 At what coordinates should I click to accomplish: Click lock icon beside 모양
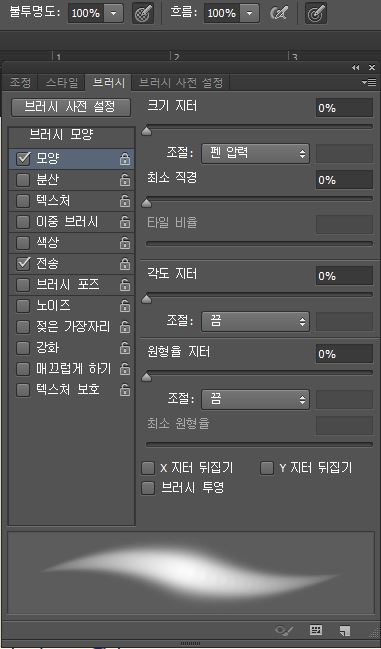click(125, 159)
